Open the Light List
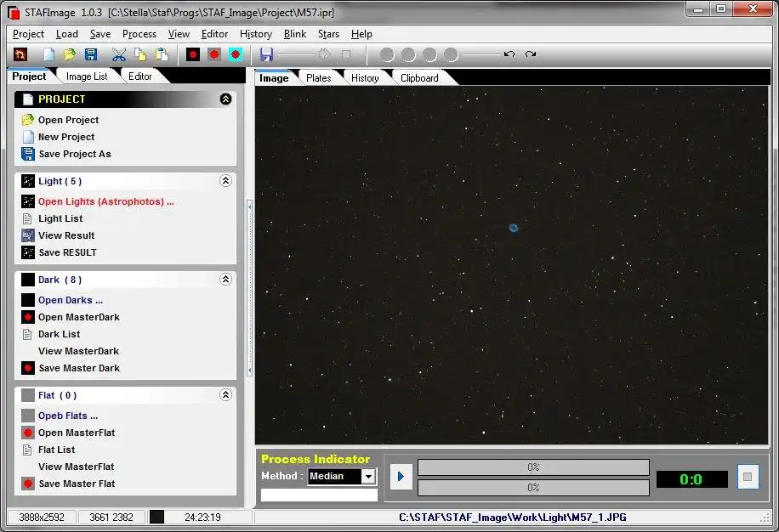The width and height of the screenshot is (779, 532). pyautogui.click(x=60, y=218)
